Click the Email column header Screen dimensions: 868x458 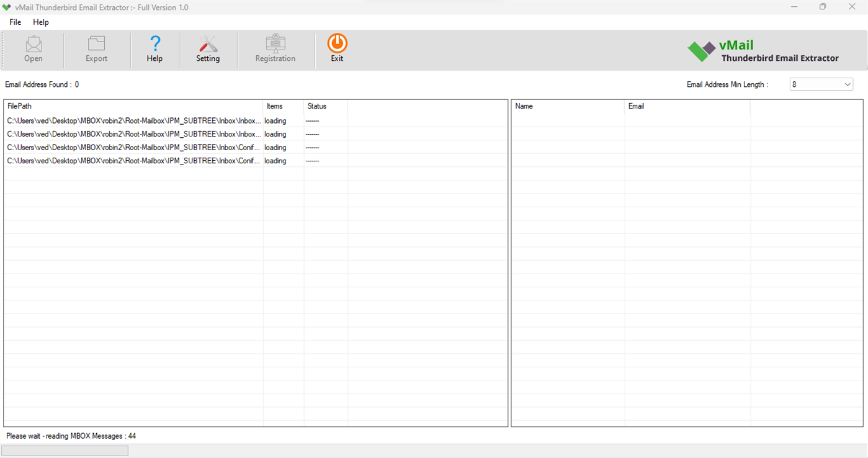(x=637, y=106)
